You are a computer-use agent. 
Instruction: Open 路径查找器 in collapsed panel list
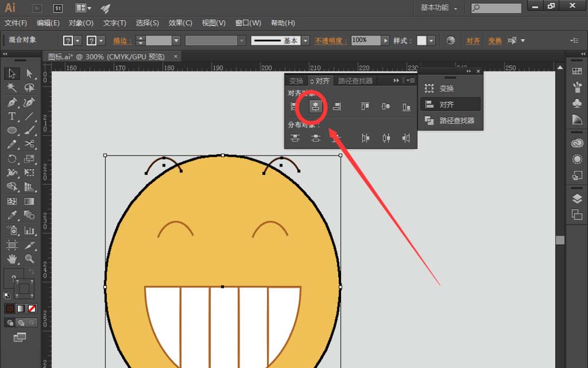pos(450,121)
